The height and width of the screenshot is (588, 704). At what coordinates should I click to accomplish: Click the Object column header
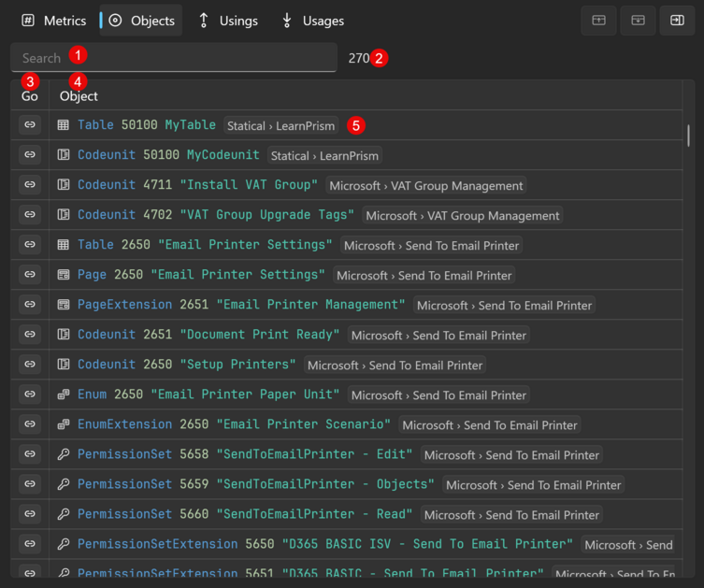point(79,96)
